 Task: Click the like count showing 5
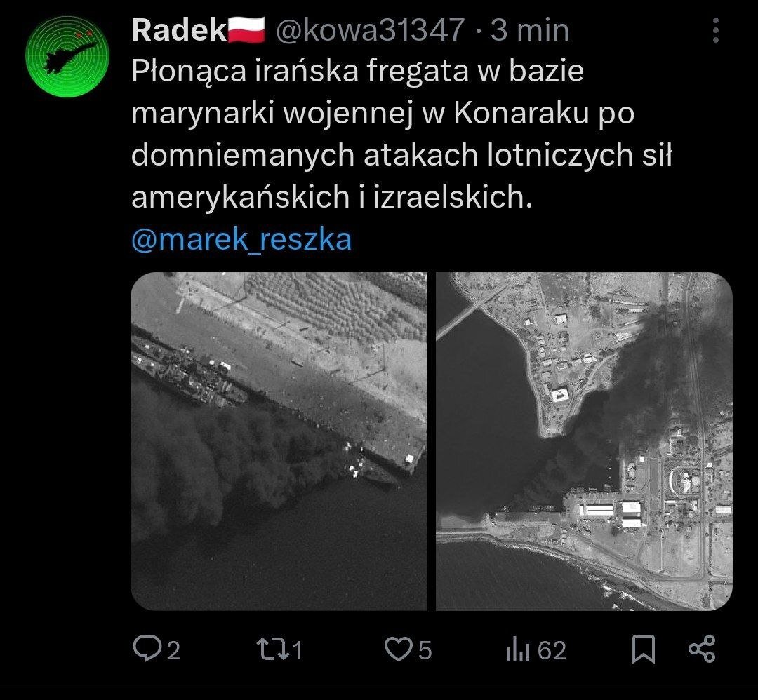pos(425,650)
